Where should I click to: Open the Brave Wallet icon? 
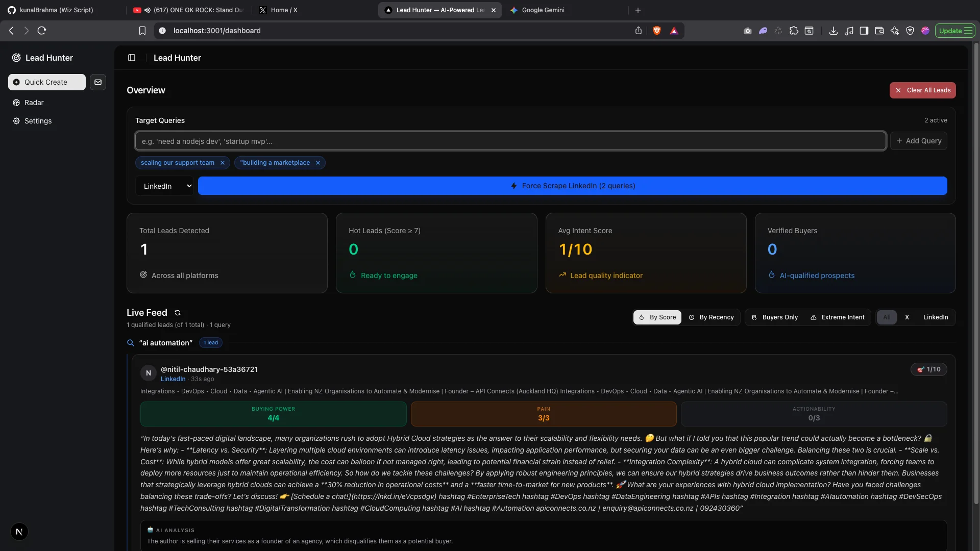pos(879,31)
